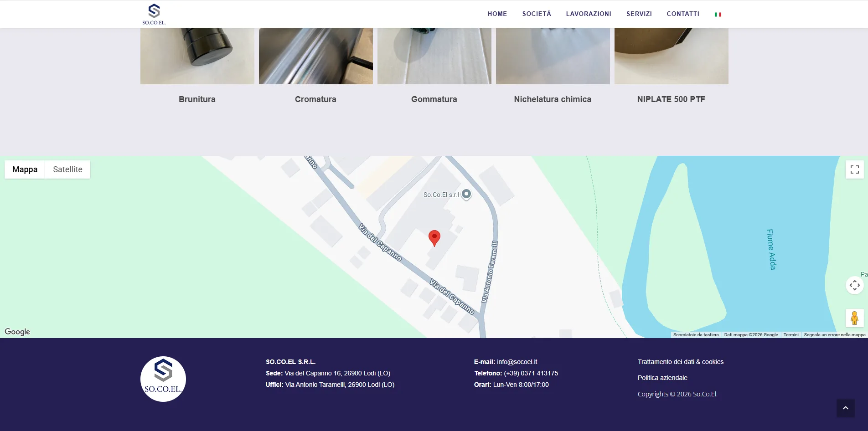868x431 pixels.
Task: Click the SO.CO.EL S.R.L. footer heading
Action: [x=290, y=362]
